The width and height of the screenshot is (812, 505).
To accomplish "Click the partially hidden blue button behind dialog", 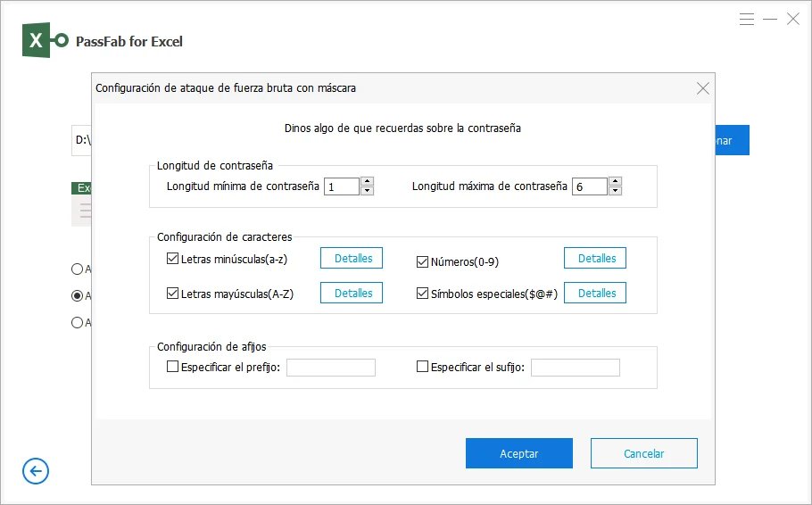I will coord(733,140).
